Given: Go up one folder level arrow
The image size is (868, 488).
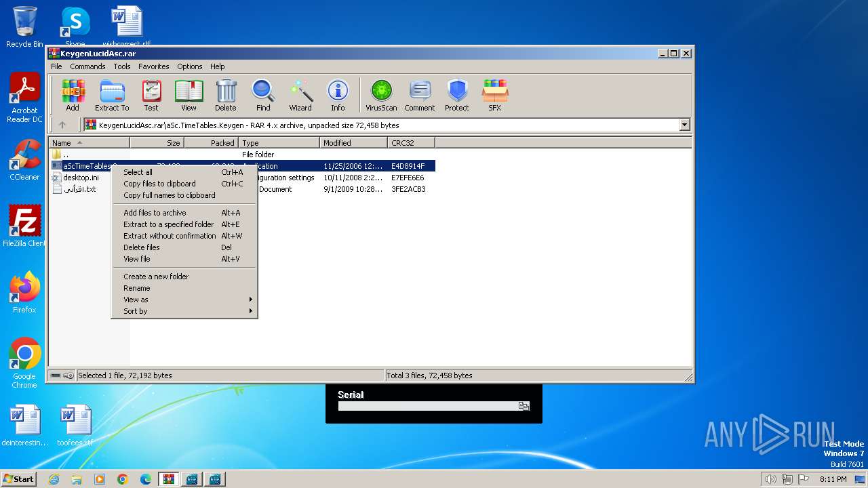Looking at the screenshot, I should pyautogui.click(x=62, y=125).
